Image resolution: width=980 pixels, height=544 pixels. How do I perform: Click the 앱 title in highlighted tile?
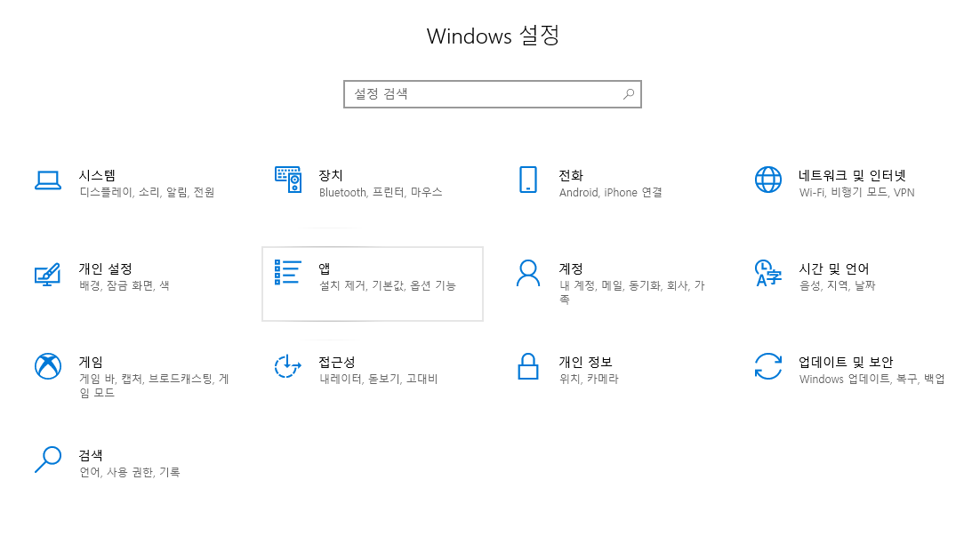click(x=325, y=268)
